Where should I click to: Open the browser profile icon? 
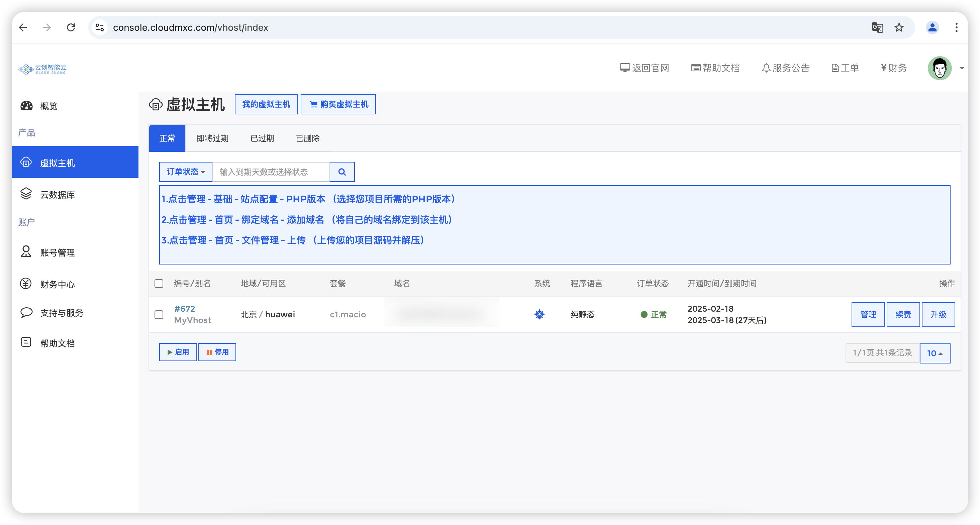pos(932,27)
